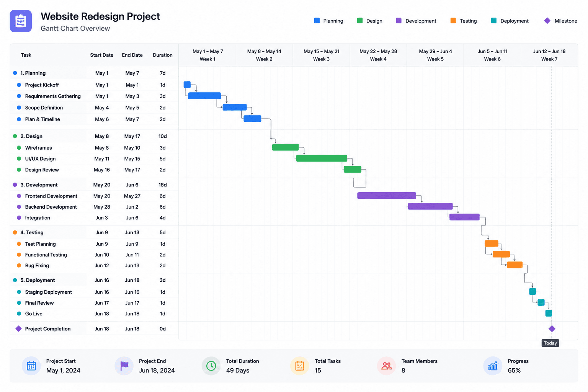The height and width of the screenshot is (392, 588).
Task: Click the Today marker label
Action: click(x=550, y=343)
